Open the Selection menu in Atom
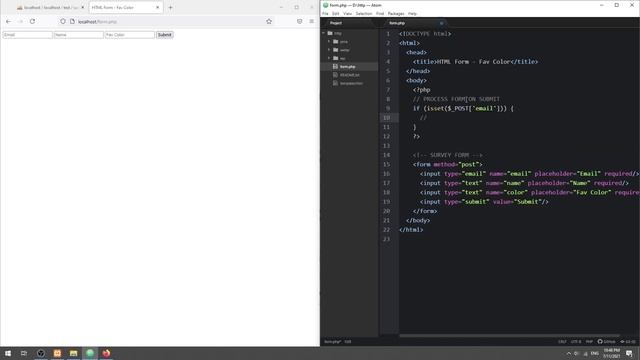Viewport: 640px width, 360px height. point(364,13)
